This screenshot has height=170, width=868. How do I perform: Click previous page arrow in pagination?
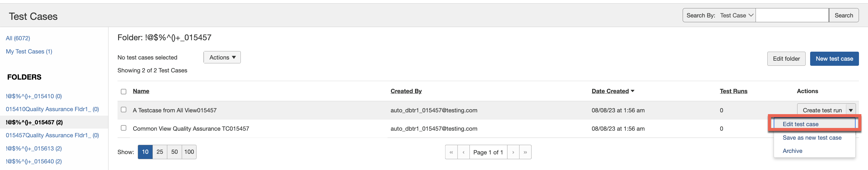point(463,152)
